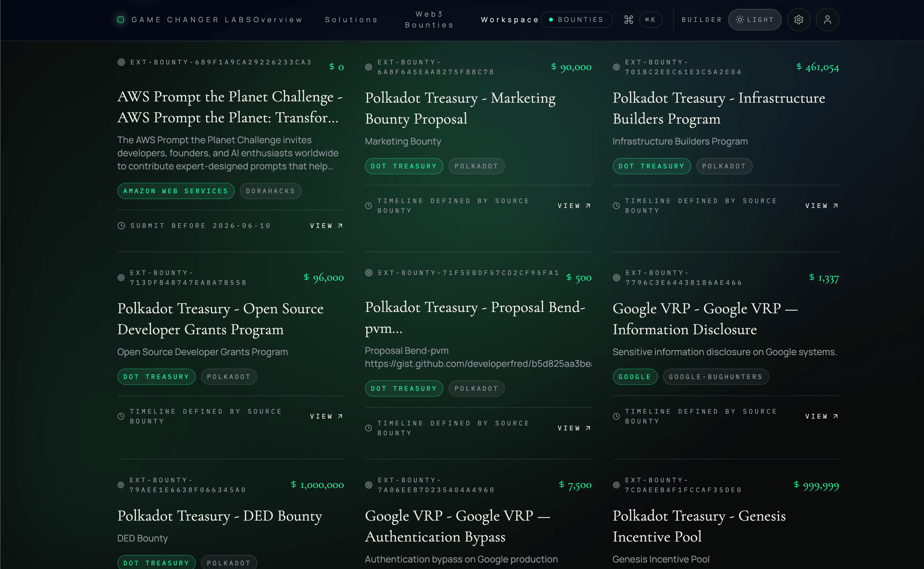
Task: Toggle the Light theme switch
Action: [754, 20]
